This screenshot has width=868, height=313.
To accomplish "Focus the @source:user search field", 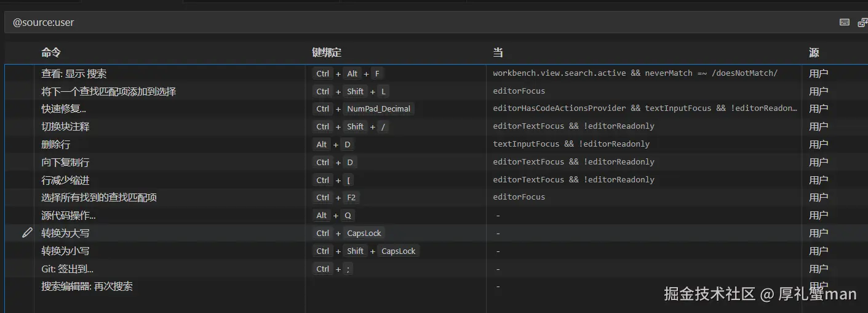I will [369, 22].
